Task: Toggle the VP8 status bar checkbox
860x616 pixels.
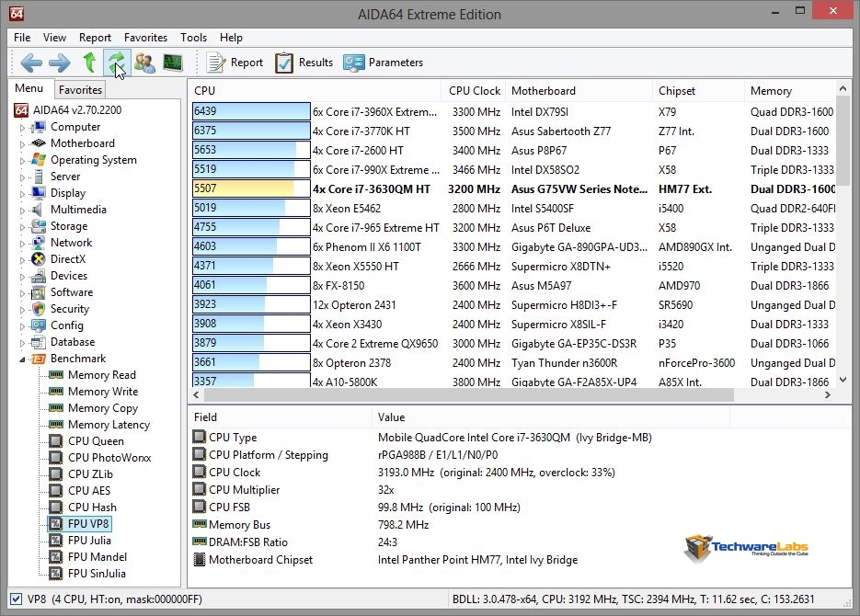Action: click(17, 599)
